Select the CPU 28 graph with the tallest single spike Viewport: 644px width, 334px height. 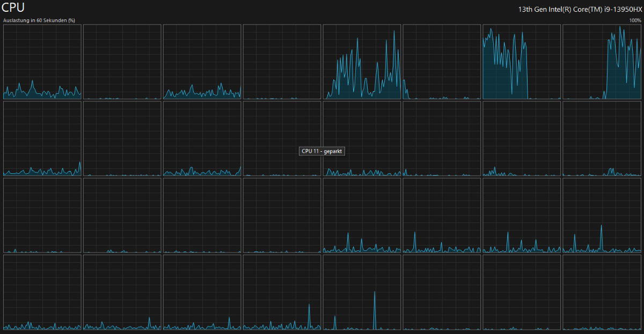point(362,292)
